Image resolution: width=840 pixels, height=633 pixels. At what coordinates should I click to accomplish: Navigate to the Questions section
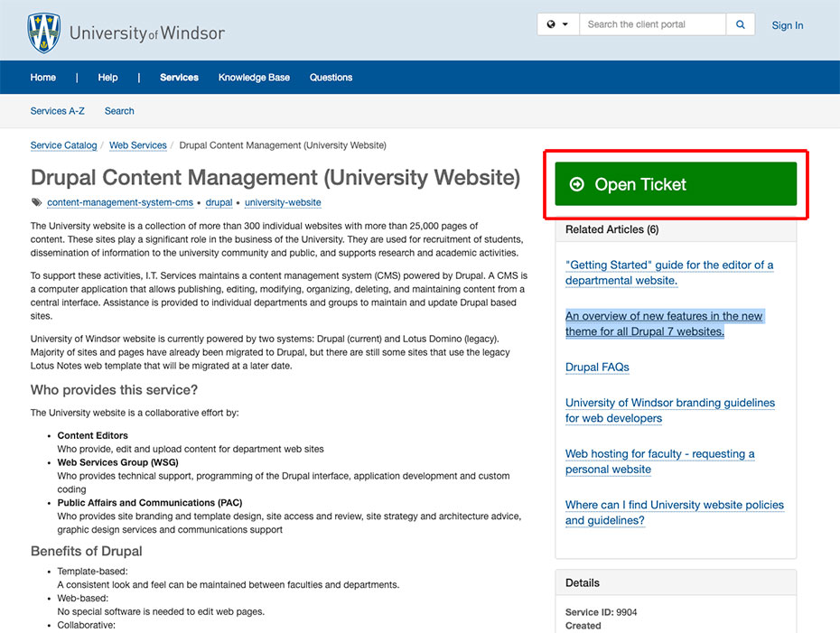coord(331,78)
